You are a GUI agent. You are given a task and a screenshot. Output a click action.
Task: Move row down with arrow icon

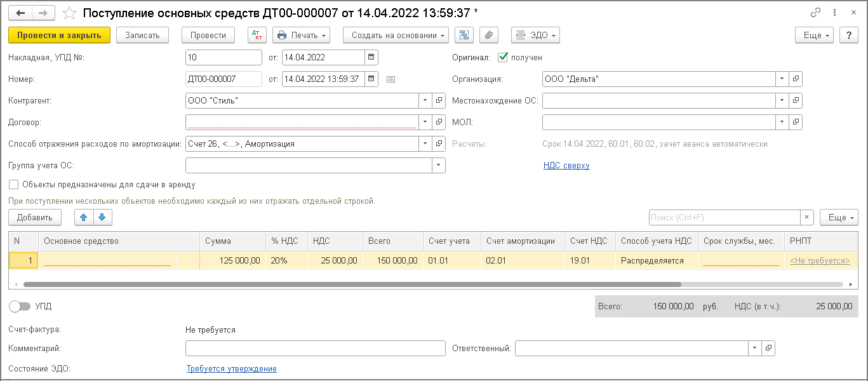pos(102,217)
